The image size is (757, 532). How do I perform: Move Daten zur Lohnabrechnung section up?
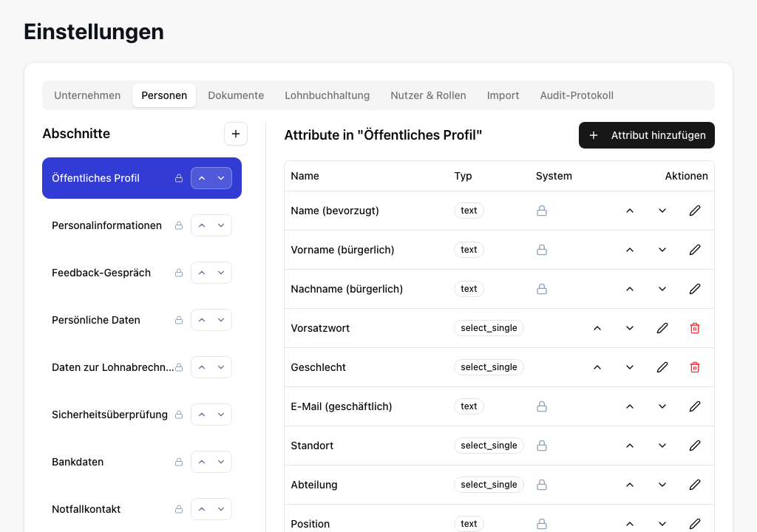pyautogui.click(x=202, y=367)
